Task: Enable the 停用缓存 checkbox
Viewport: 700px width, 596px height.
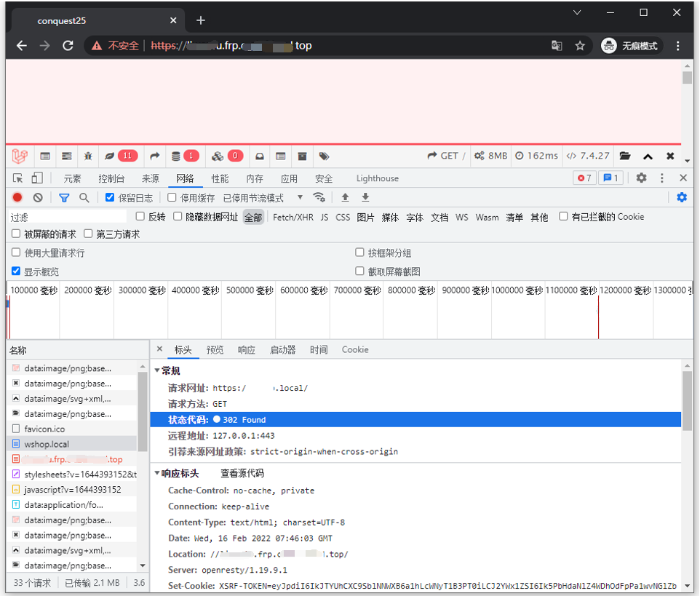Action: point(172,197)
